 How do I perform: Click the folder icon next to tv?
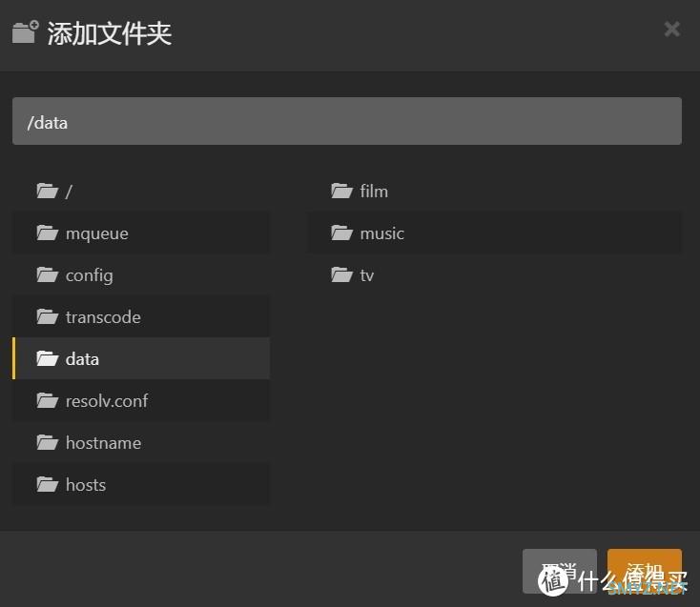(341, 275)
